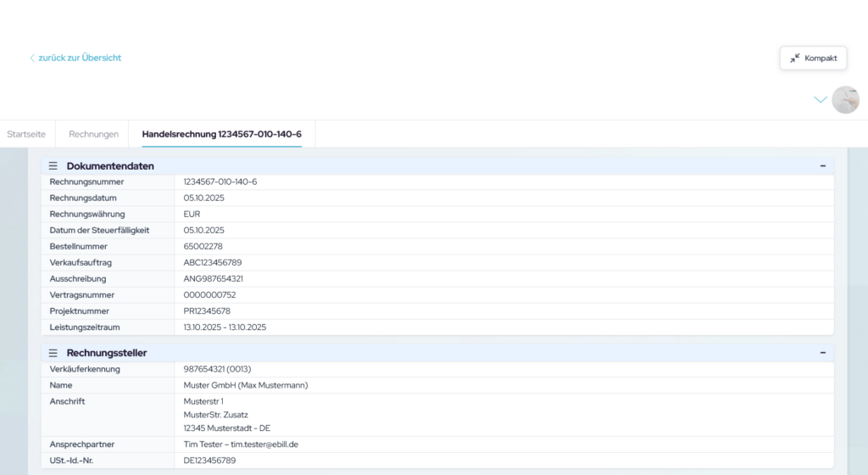
Task: Go back via zurück zur Übersicht link
Action: (x=80, y=59)
